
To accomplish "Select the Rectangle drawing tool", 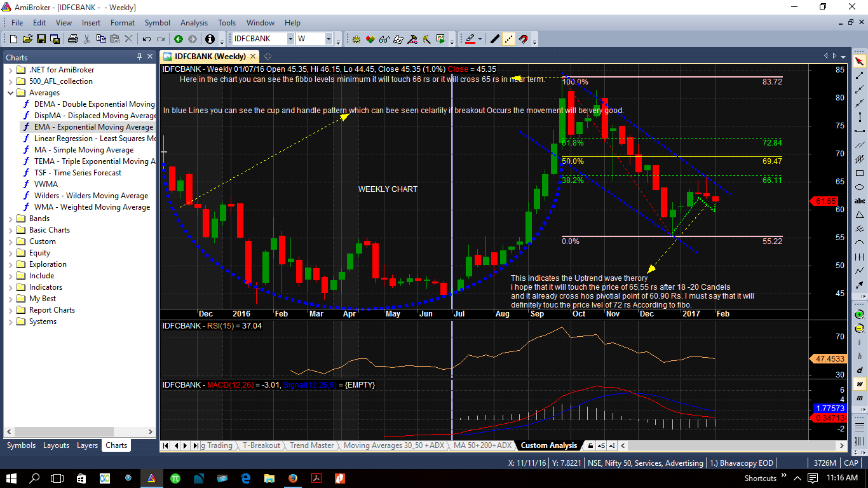I will [x=859, y=173].
